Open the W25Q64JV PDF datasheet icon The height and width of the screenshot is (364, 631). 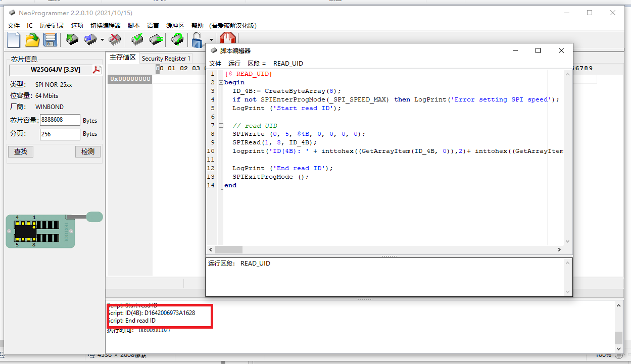(96, 70)
